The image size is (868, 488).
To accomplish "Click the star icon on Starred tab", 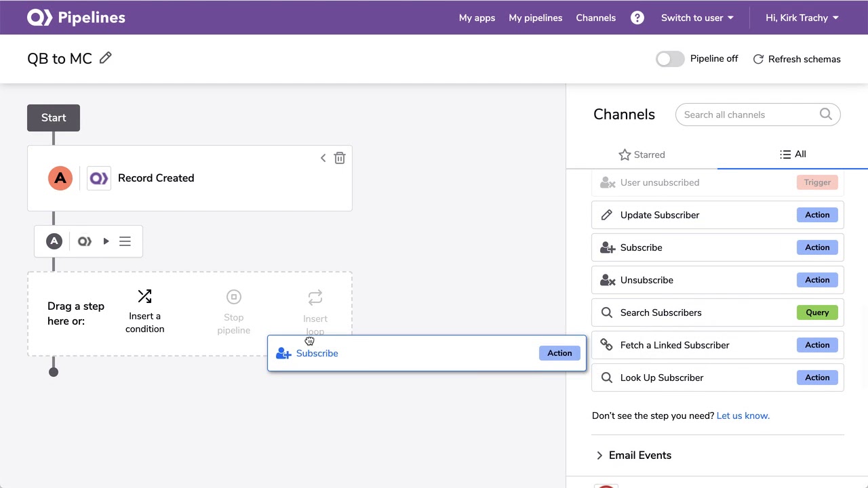I will pyautogui.click(x=625, y=155).
